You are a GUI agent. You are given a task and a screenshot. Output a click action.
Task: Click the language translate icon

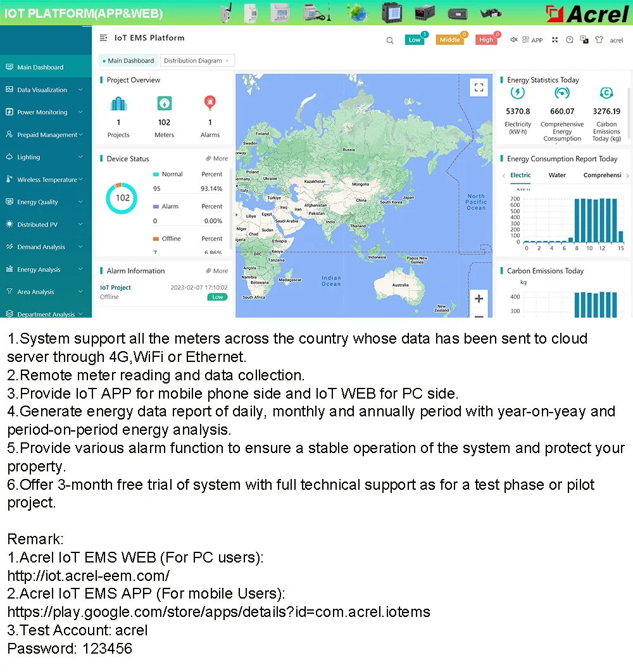click(584, 40)
